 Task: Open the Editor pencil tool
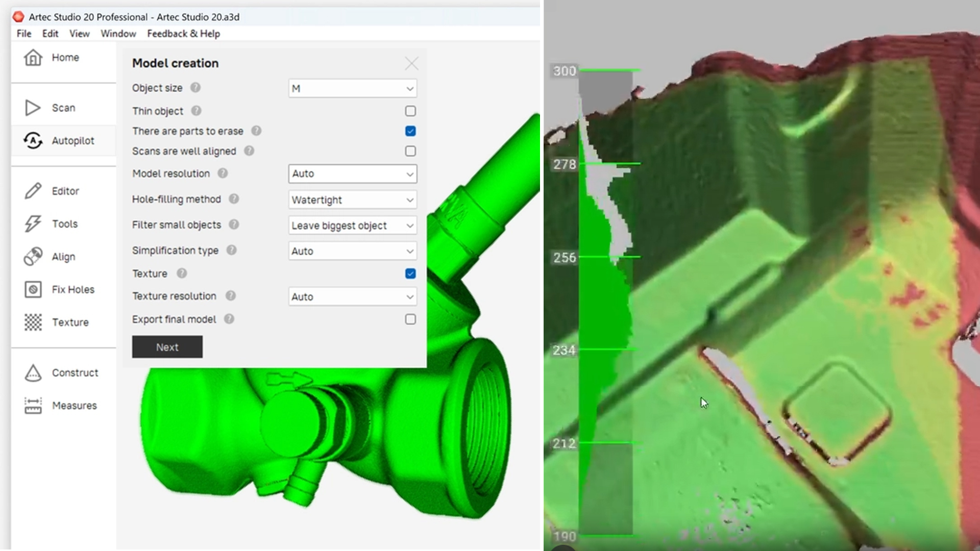(x=33, y=191)
